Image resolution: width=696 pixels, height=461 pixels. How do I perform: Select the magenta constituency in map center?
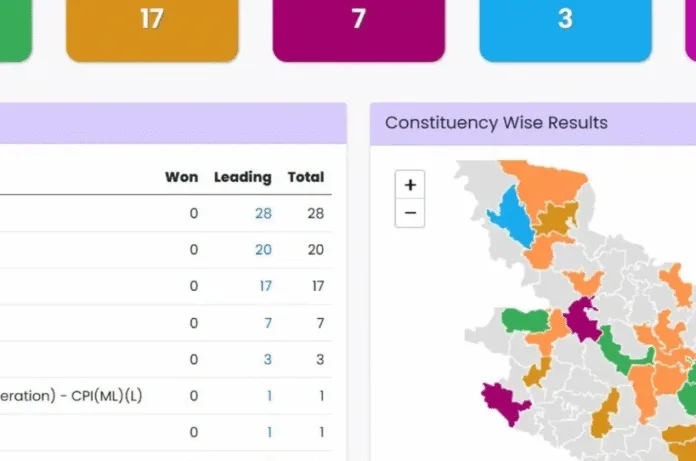tap(578, 321)
